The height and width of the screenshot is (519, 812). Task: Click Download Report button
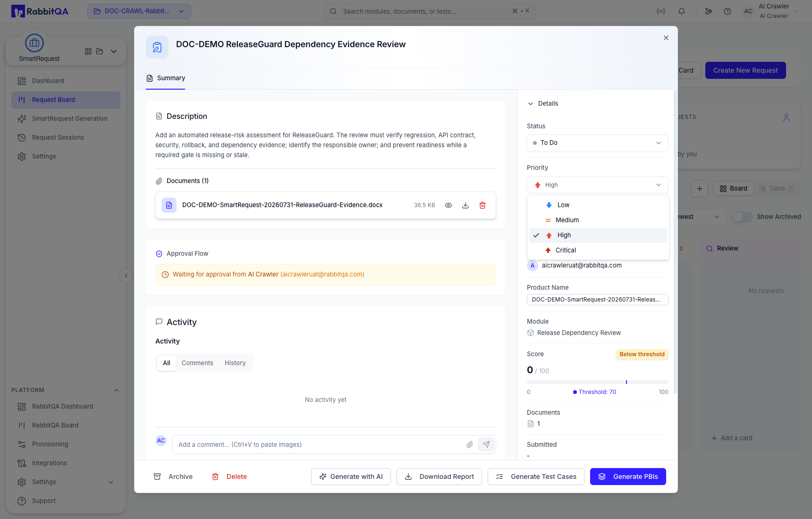pyautogui.click(x=439, y=477)
